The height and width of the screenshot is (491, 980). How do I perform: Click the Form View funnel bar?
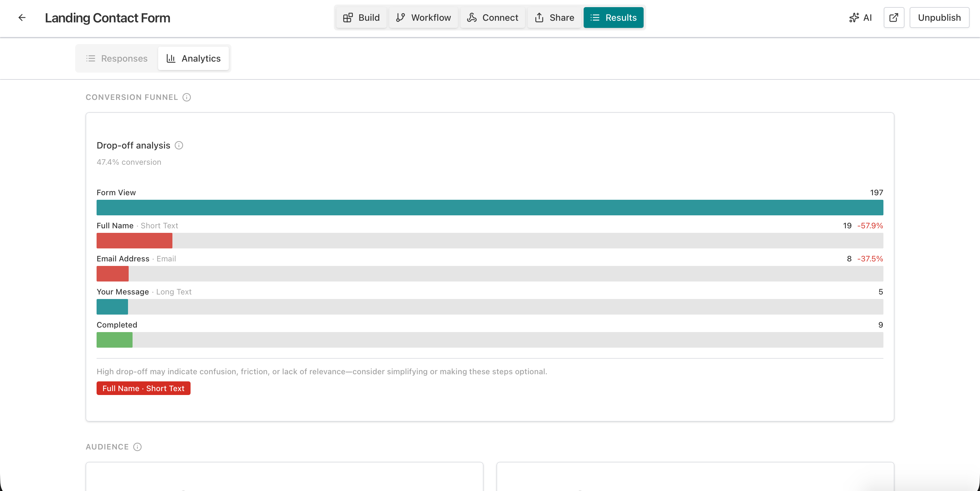click(x=490, y=208)
